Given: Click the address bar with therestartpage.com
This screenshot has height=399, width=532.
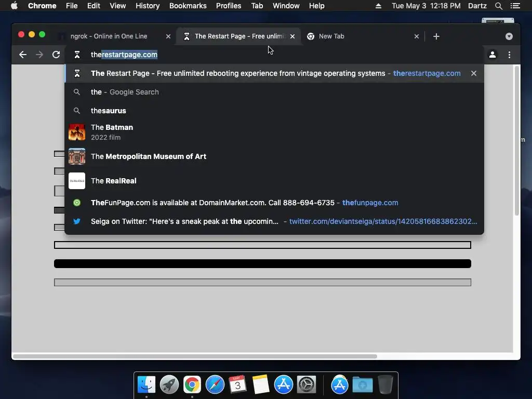Looking at the screenshot, I should 274,55.
